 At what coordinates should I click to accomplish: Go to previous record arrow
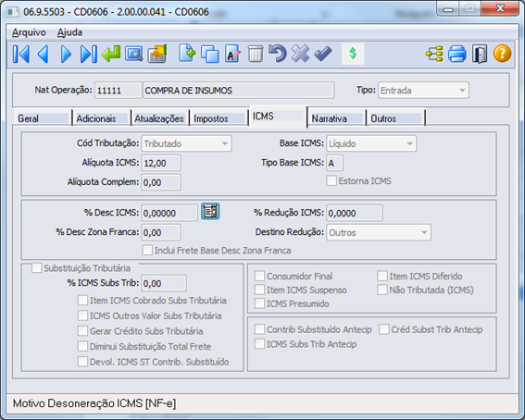[44, 54]
